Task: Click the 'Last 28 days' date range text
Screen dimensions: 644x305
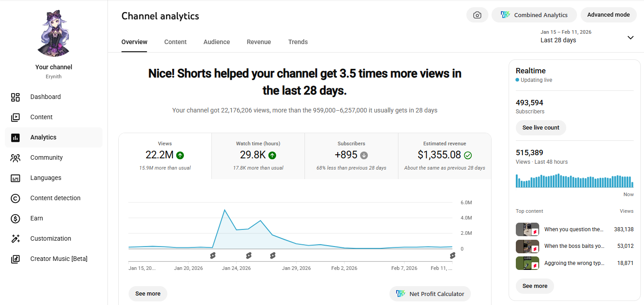Action: [558, 40]
